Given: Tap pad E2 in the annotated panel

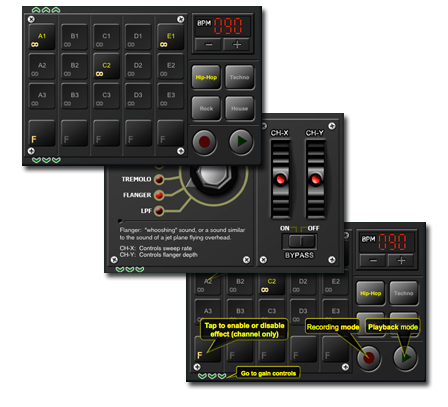Looking at the screenshot, I should [335, 284].
